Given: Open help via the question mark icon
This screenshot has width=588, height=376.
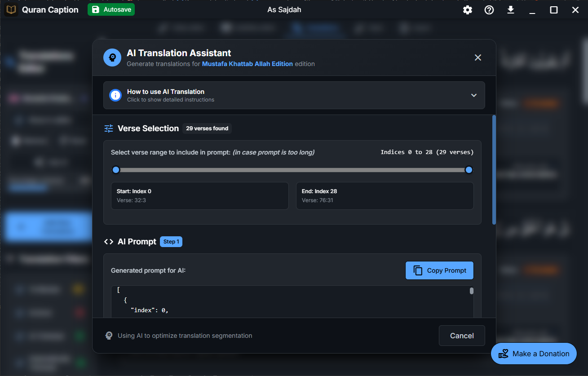Looking at the screenshot, I should 489,10.
